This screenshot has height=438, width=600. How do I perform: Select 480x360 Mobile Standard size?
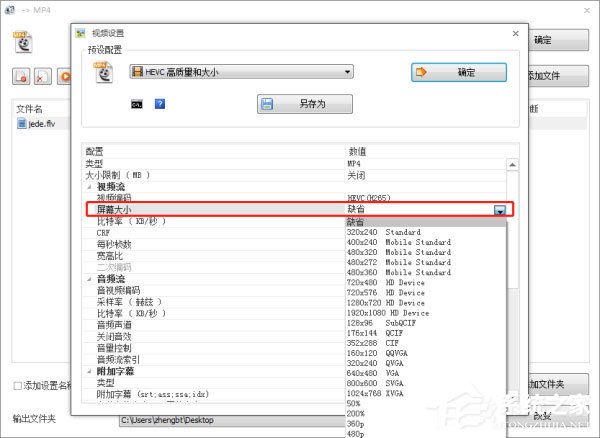426,272
